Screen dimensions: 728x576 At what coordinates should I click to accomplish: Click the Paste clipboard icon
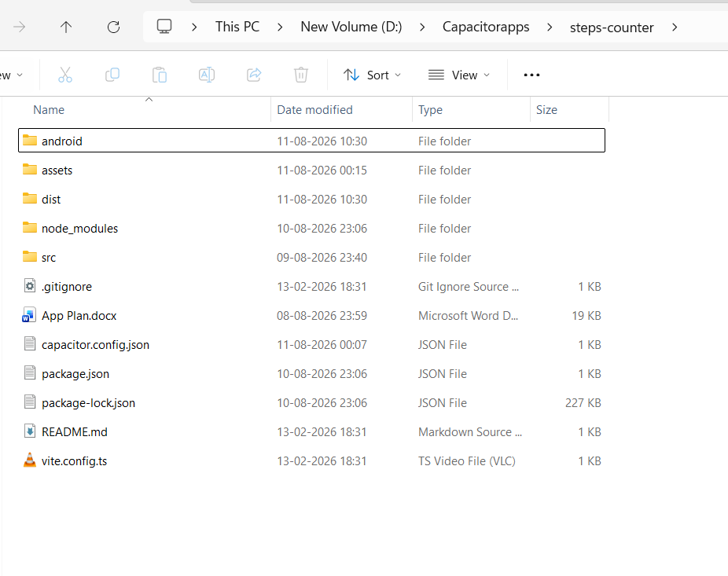coord(160,75)
